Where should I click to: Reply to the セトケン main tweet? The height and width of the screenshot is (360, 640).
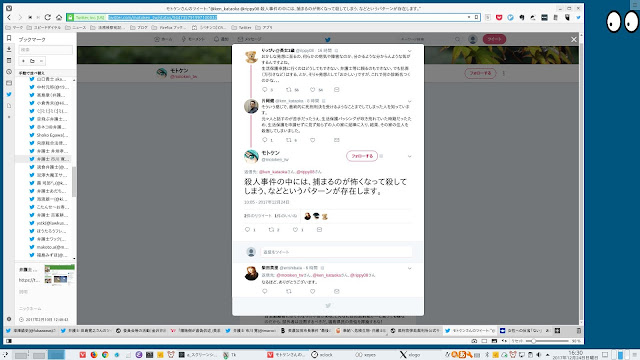click(x=247, y=230)
